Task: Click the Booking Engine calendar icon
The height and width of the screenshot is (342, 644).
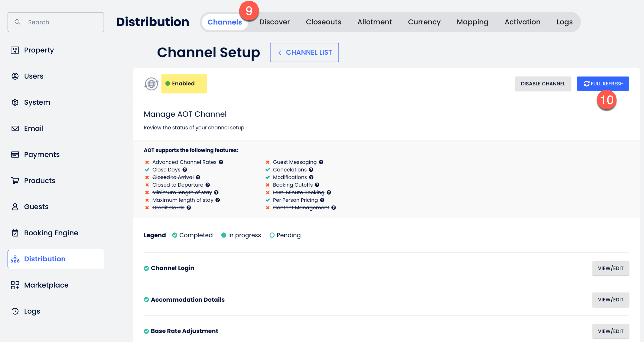Action: pos(15,233)
